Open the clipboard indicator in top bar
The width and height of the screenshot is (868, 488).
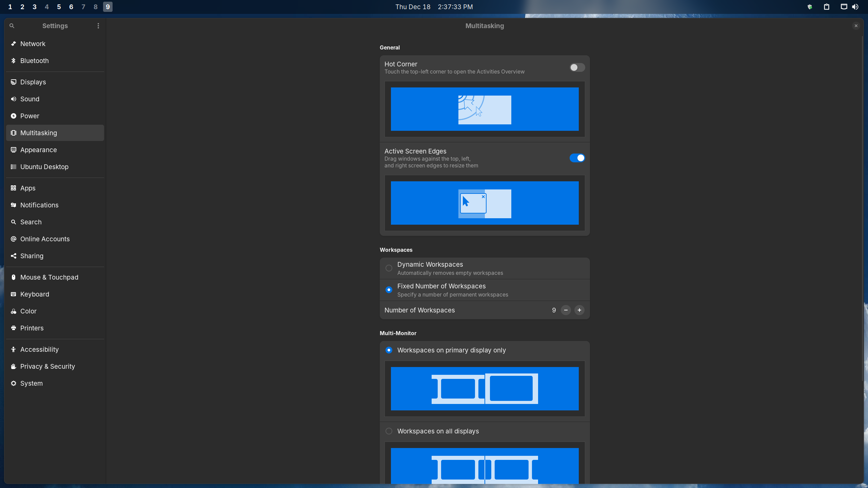coord(827,7)
